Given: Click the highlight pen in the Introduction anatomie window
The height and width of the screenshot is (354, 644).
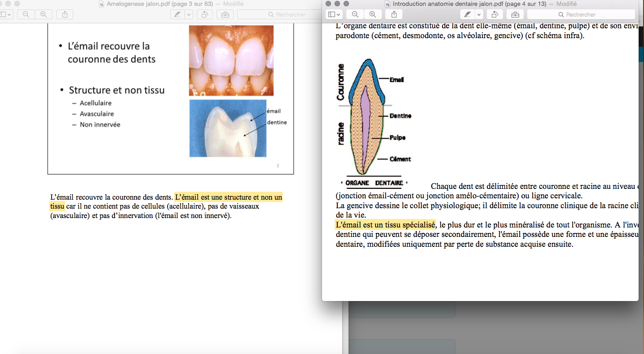Looking at the screenshot, I should 468,14.
